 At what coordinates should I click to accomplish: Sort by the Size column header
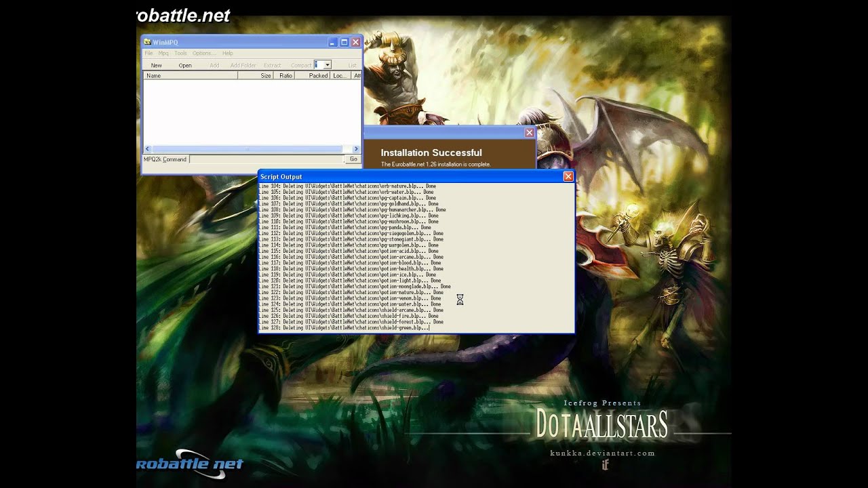coord(256,76)
